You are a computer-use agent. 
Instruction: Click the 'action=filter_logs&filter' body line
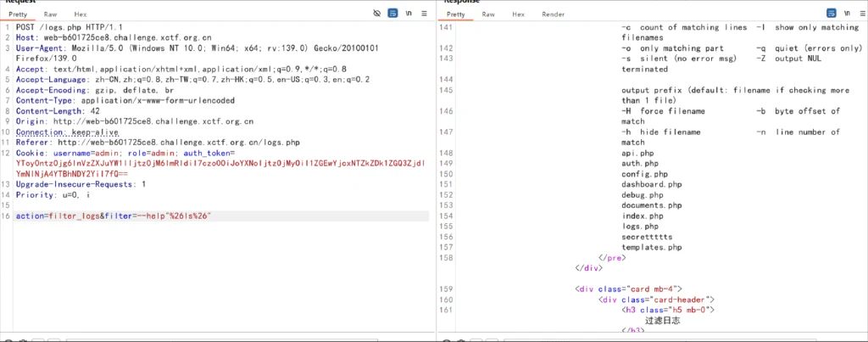click(x=114, y=216)
